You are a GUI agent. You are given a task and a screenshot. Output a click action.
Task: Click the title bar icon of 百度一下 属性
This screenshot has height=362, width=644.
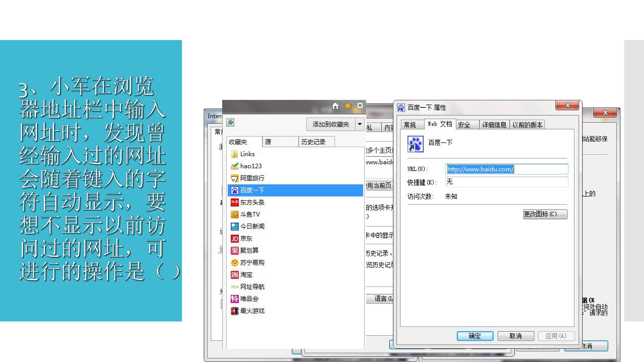pyautogui.click(x=401, y=108)
